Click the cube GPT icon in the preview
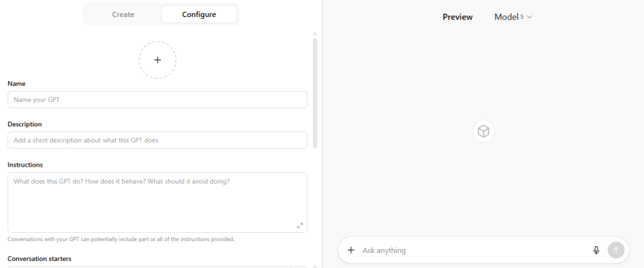 coord(484,131)
